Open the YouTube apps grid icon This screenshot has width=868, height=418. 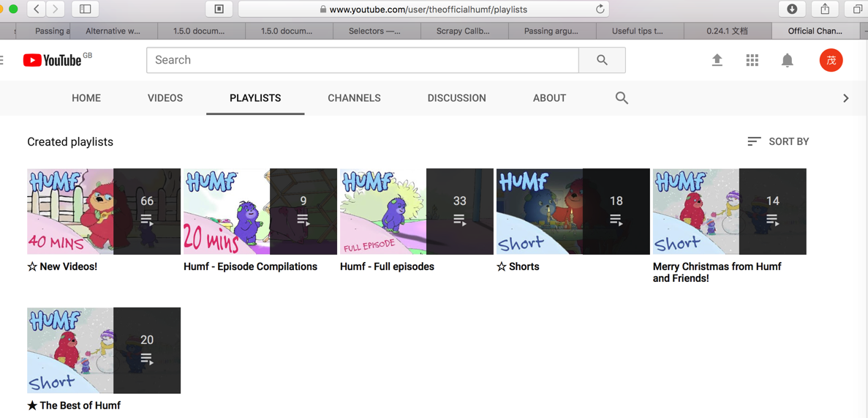click(x=752, y=61)
